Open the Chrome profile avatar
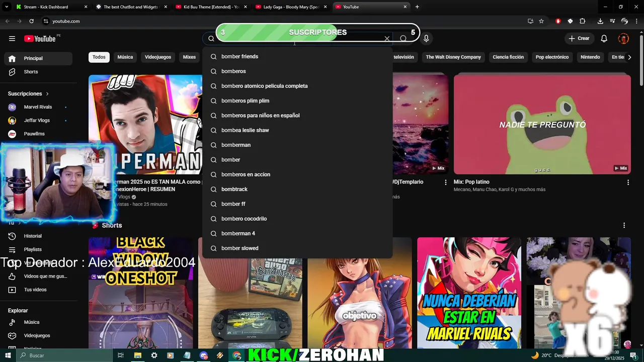The height and width of the screenshot is (362, 644). point(624,21)
